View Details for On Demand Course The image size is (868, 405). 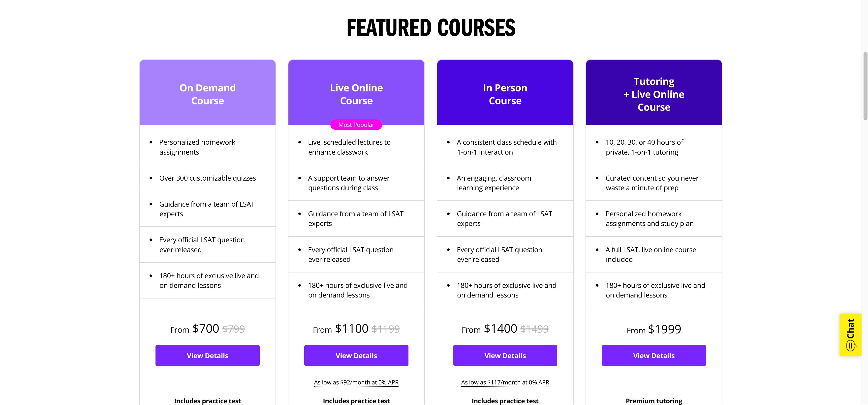207,355
